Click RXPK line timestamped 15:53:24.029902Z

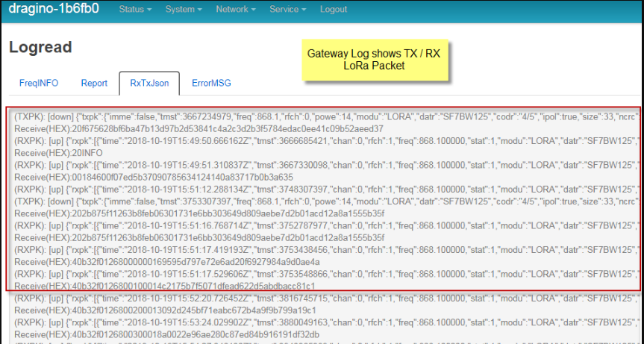click(x=327, y=322)
